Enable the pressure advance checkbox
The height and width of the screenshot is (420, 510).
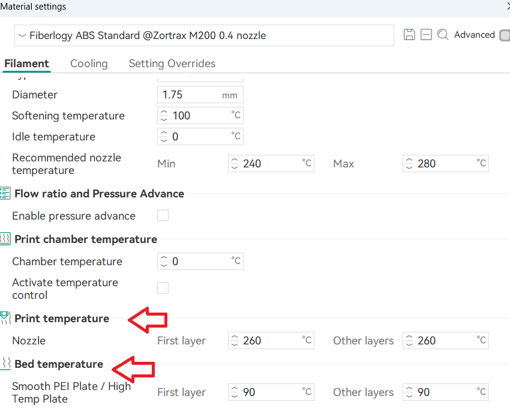coord(163,215)
